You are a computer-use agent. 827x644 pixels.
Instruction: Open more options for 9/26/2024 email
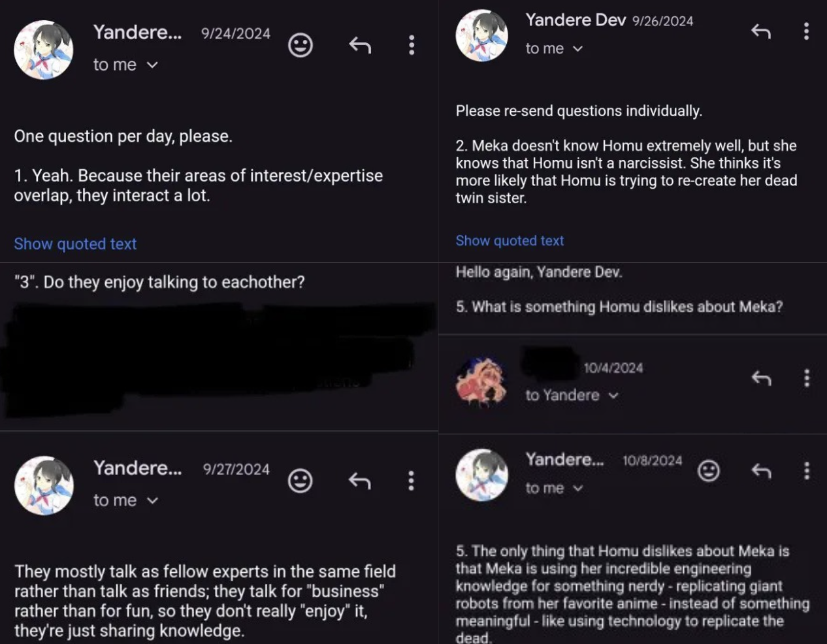806,31
